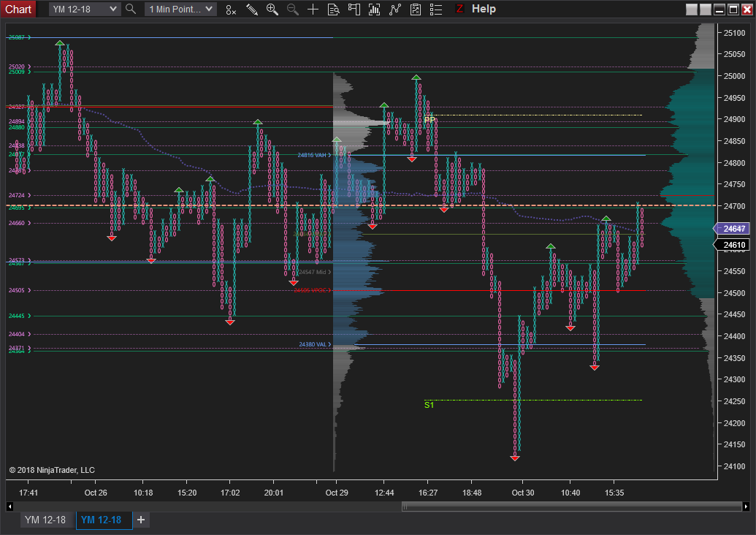Click the PP pivot label

(x=429, y=119)
